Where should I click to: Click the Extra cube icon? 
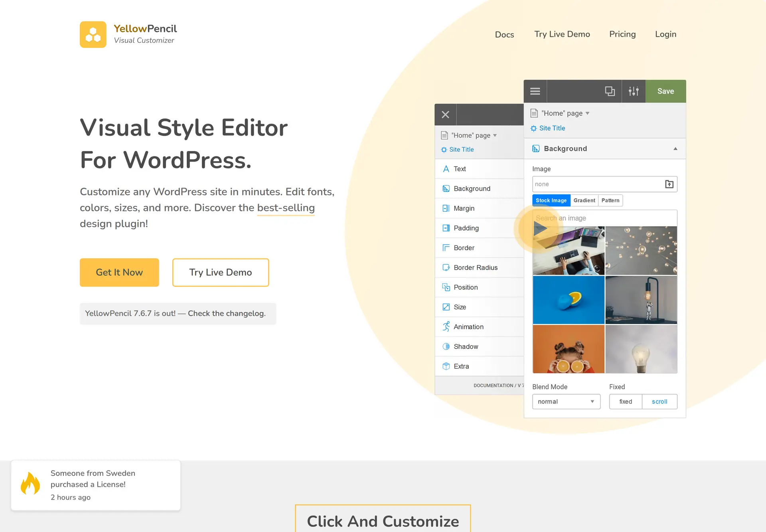(446, 366)
